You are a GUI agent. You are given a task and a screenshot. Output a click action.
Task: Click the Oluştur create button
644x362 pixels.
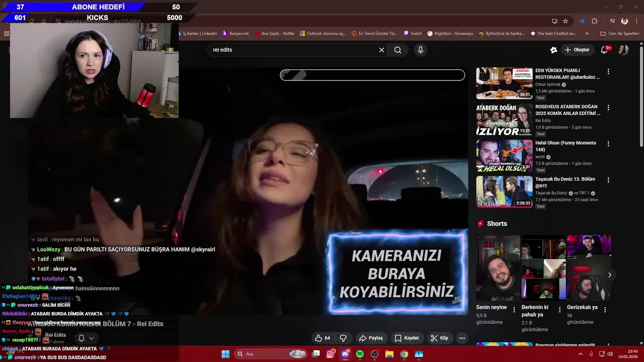point(577,50)
